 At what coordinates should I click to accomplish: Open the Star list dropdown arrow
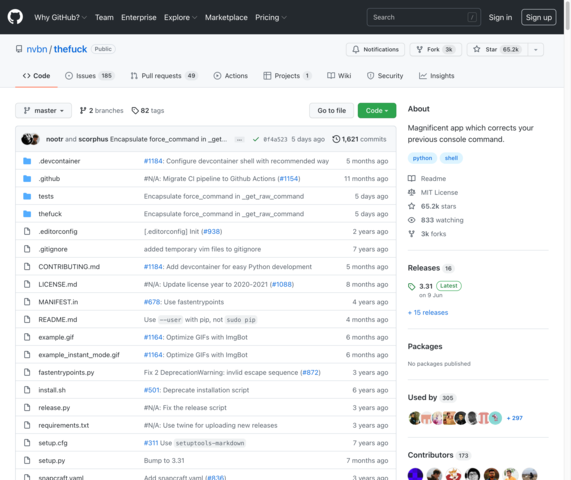click(x=536, y=49)
